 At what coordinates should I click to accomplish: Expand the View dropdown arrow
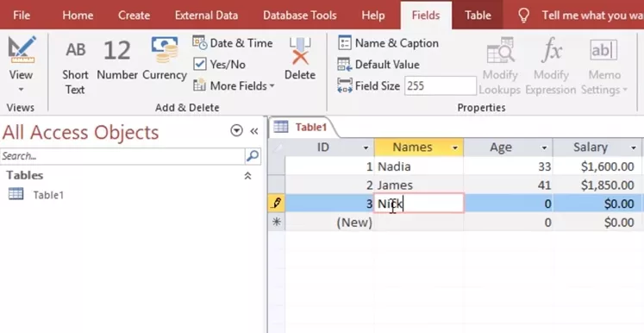[x=21, y=89]
